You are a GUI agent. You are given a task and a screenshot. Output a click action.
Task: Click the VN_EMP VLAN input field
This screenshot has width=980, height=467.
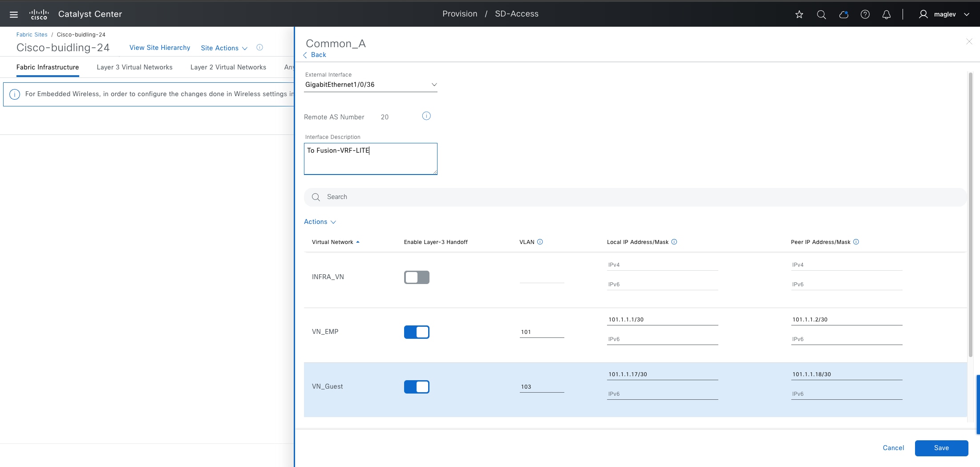point(541,332)
